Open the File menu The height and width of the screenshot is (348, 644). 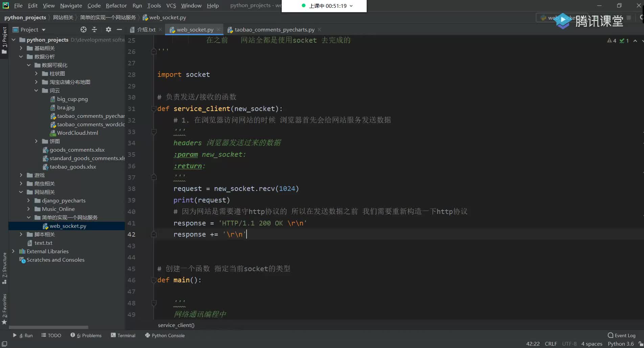click(18, 5)
